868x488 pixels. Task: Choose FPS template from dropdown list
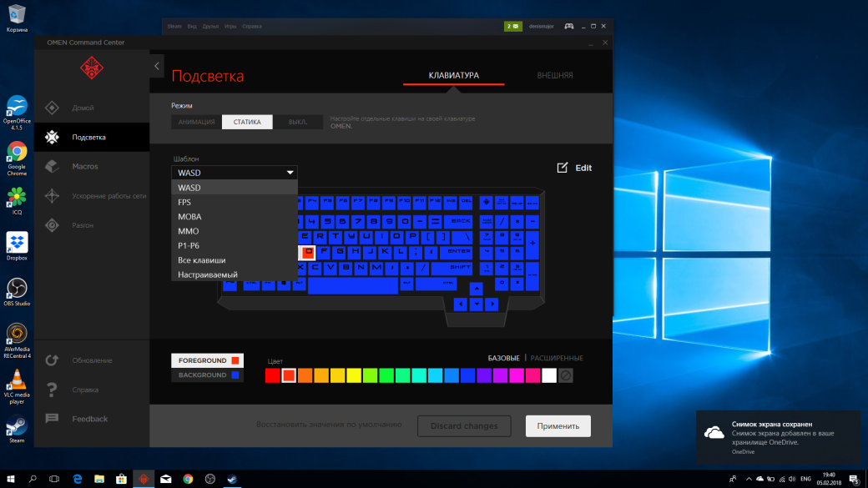[x=235, y=202]
